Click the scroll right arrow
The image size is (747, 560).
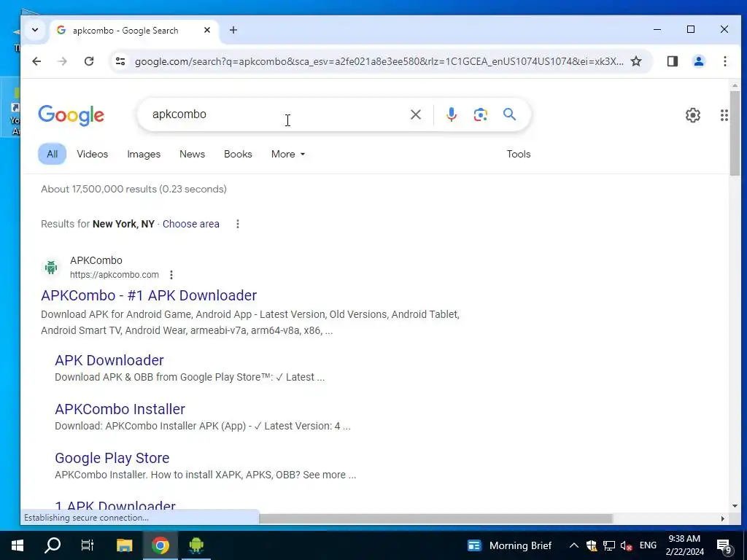click(x=723, y=518)
